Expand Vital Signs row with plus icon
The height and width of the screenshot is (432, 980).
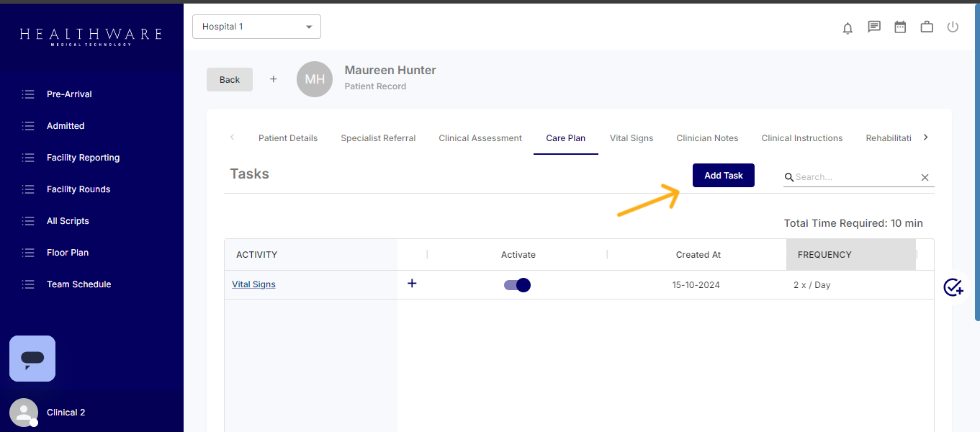click(412, 284)
